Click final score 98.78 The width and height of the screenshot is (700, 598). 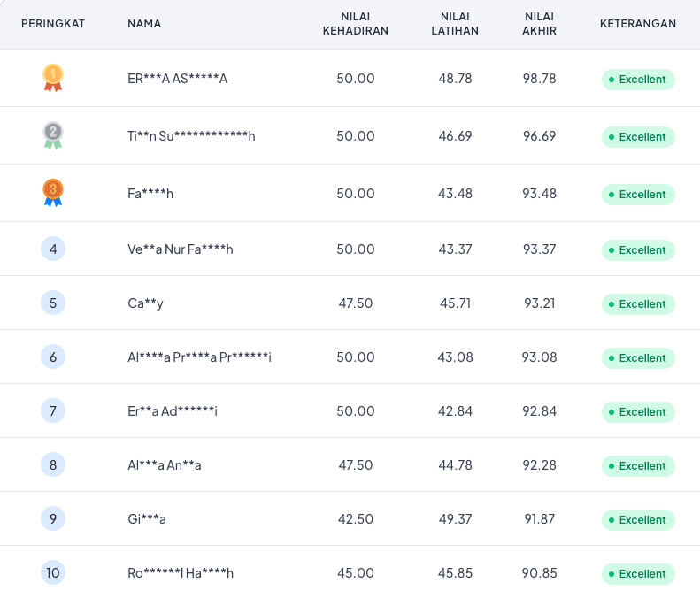(539, 79)
